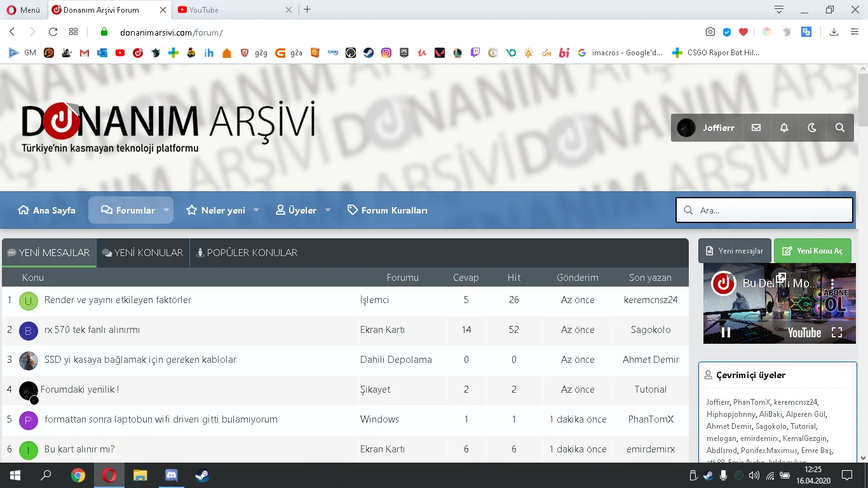Switch to YENİ KONULAR tab
This screenshot has height=488, width=868.
(143, 253)
